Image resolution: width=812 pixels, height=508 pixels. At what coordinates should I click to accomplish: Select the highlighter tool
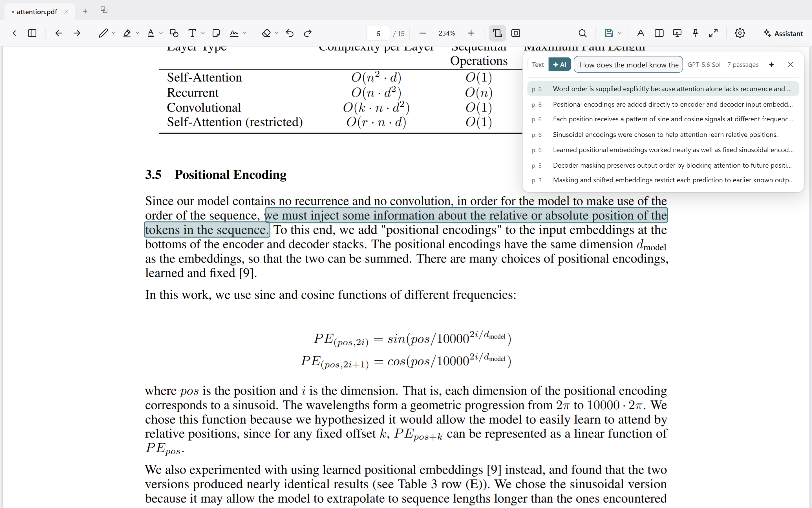pyautogui.click(x=127, y=33)
